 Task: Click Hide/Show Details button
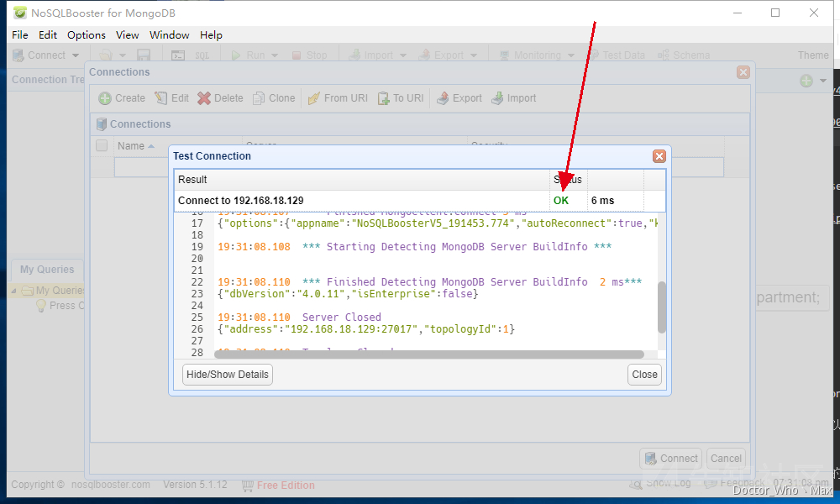(x=227, y=375)
